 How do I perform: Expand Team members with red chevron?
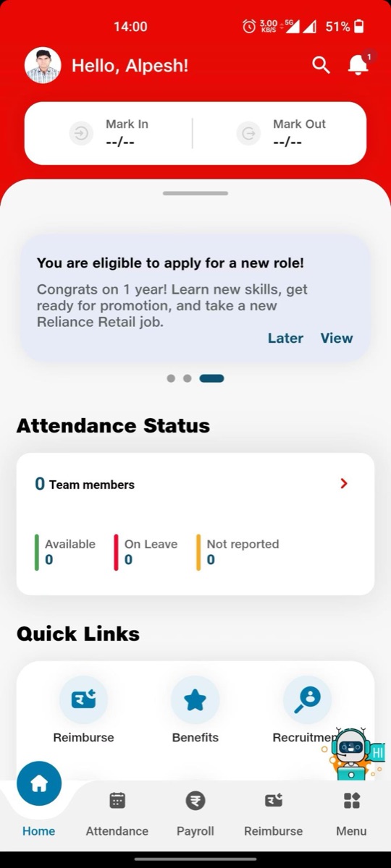344,483
